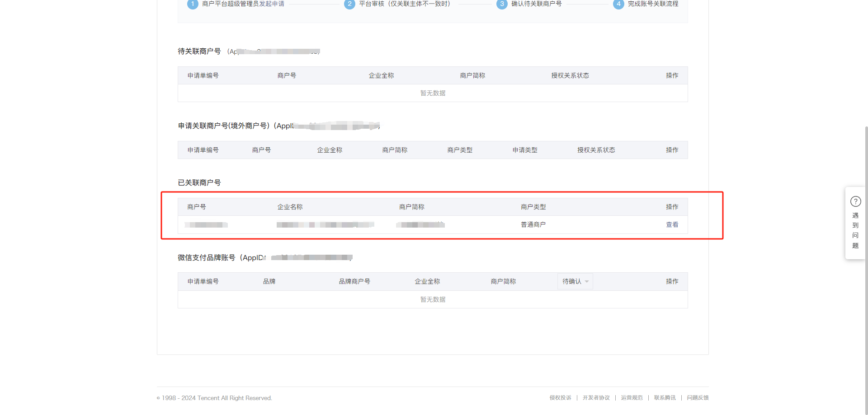Image resolution: width=868 pixels, height=415 pixels.
Task: Click the step 1 circle icon
Action: click(193, 4)
